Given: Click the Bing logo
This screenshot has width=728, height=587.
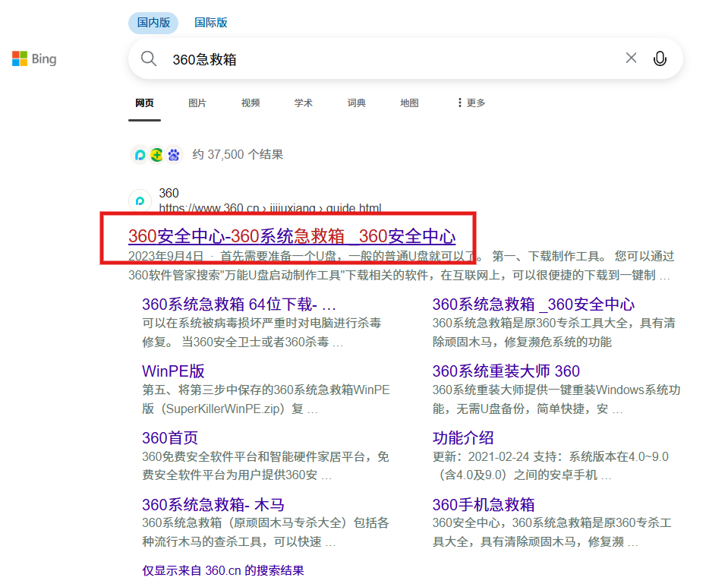Looking at the screenshot, I should tap(34, 59).
